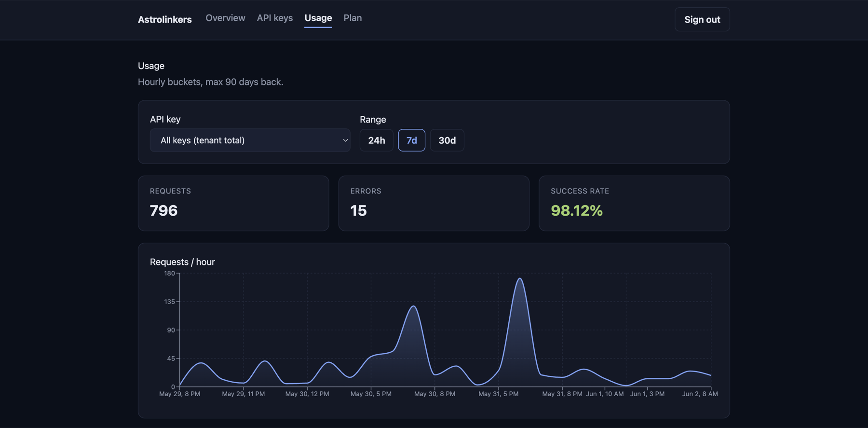Click the SUCCESS RATE card label
This screenshot has height=428, width=868.
580,191
